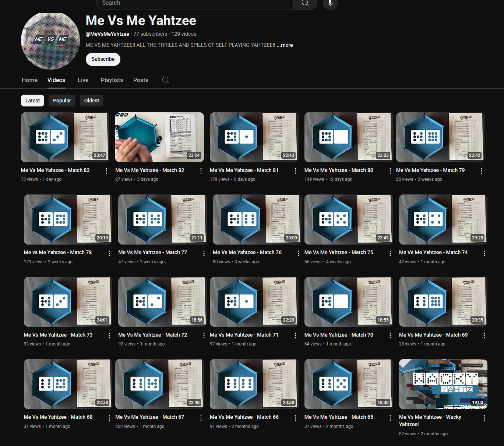Open options menu for Match 67
The image size is (504, 446).
(201, 418)
